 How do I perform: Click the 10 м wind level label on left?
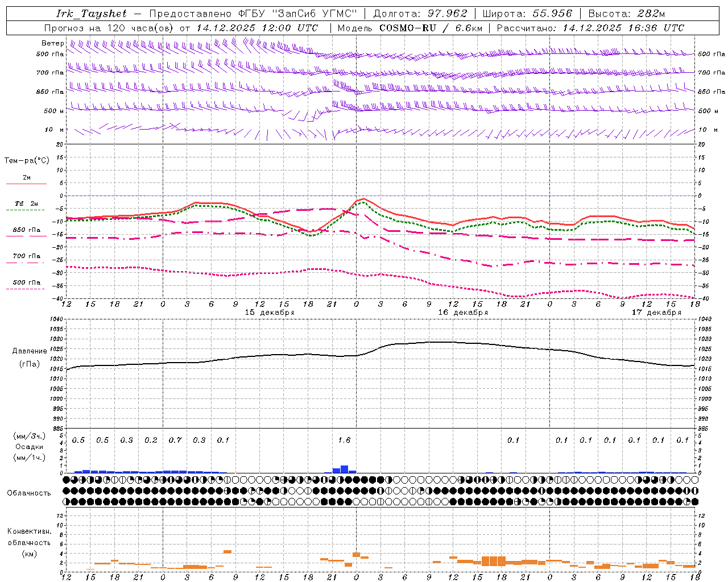pyautogui.click(x=54, y=130)
